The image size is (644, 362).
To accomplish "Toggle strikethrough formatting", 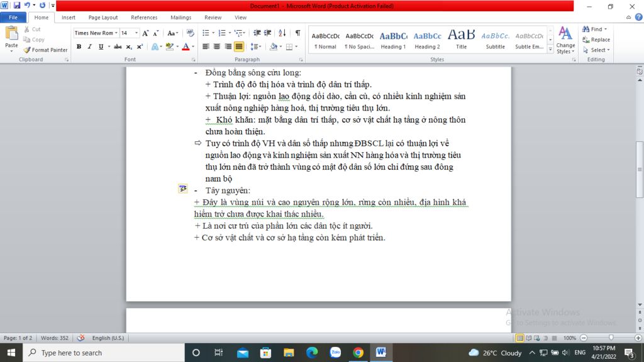I will click(118, 47).
